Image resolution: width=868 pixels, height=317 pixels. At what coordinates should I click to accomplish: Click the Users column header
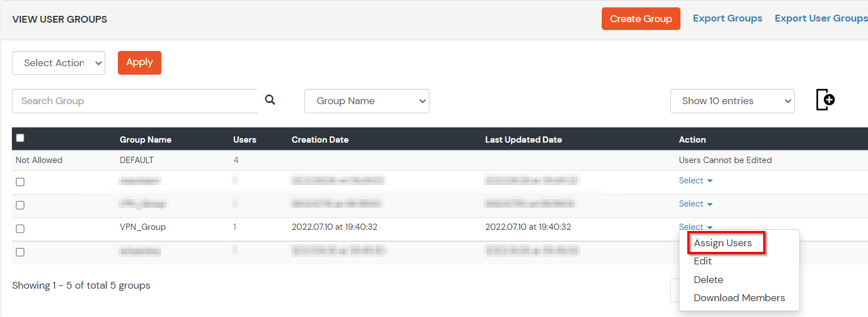245,139
